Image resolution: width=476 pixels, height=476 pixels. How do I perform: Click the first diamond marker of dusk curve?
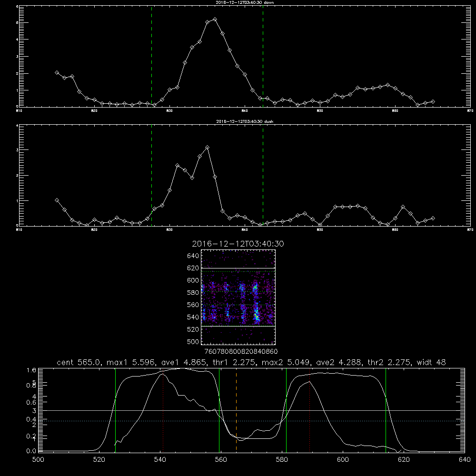click(57, 200)
